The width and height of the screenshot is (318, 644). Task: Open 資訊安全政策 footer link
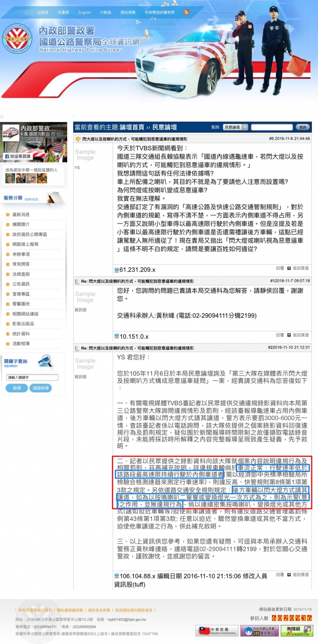[99, 610]
